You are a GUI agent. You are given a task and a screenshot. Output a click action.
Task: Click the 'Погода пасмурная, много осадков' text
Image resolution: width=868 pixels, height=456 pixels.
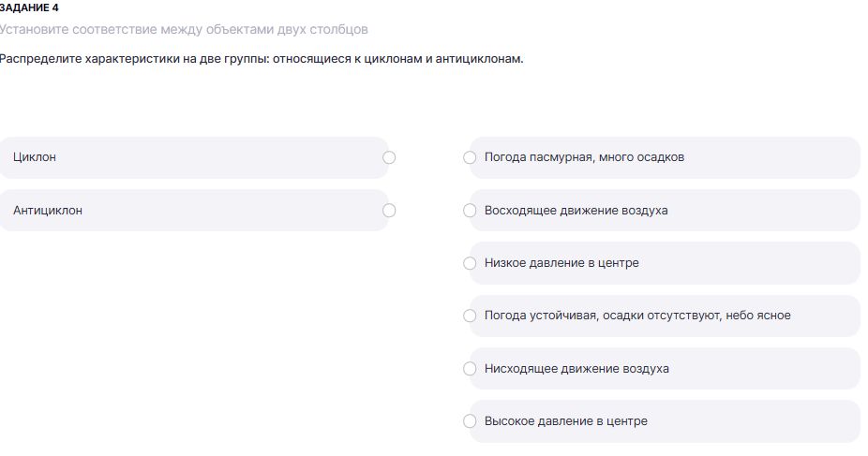click(x=584, y=157)
